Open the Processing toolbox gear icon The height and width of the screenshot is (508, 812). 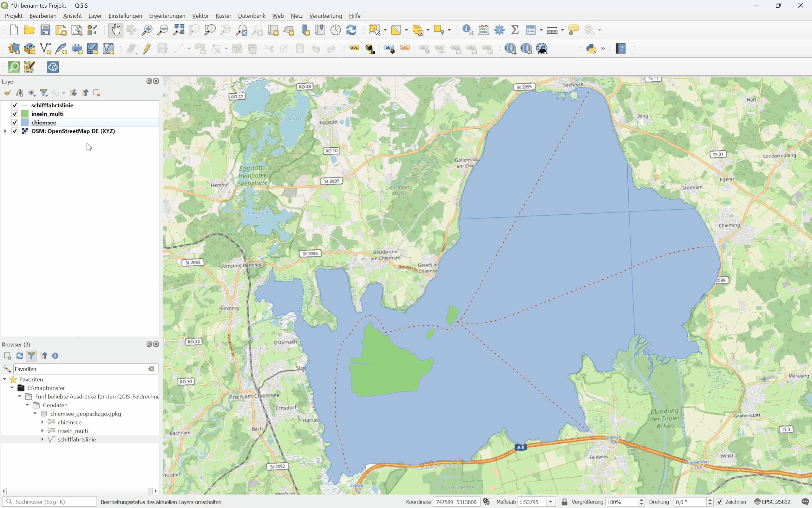coord(499,30)
